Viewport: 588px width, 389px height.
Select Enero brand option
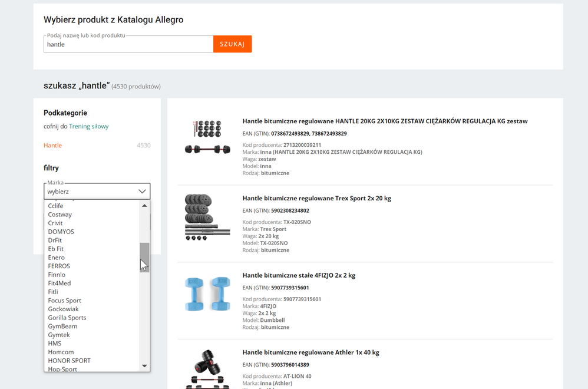[x=56, y=258]
